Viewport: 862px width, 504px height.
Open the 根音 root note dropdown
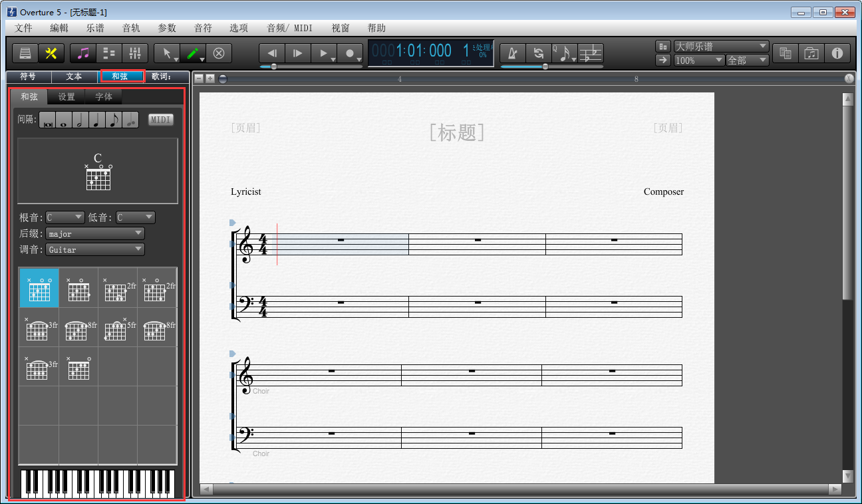(x=65, y=217)
